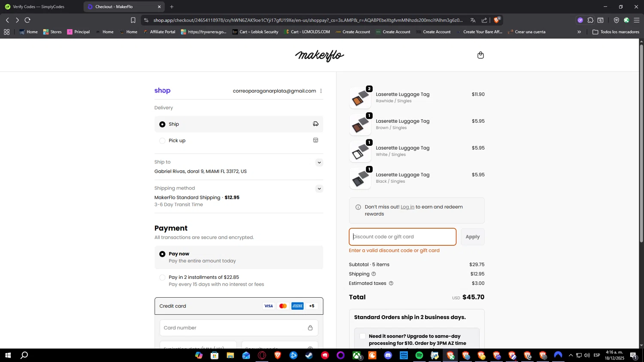Image resolution: width=644 pixels, height=362 pixels.
Task: Open Todos los marcadores folder
Action: (x=616, y=32)
